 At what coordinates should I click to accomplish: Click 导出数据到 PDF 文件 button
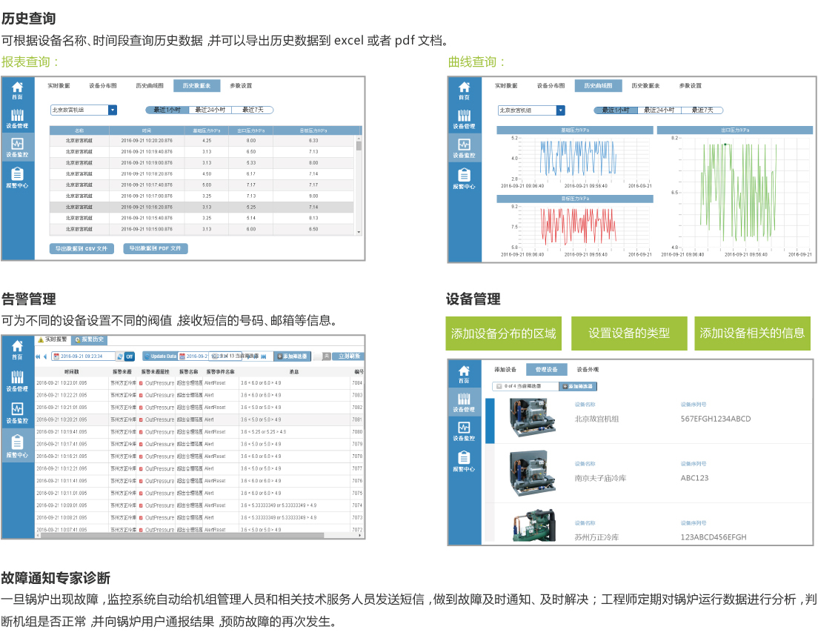coord(156,248)
